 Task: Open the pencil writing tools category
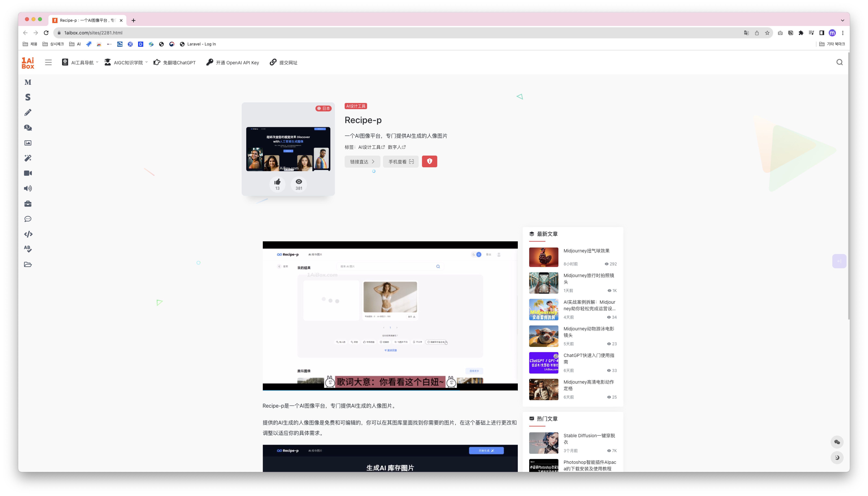pos(28,112)
